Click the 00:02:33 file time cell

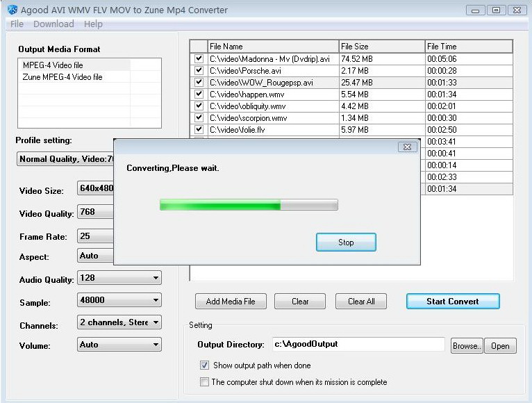pyautogui.click(x=469, y=177)
